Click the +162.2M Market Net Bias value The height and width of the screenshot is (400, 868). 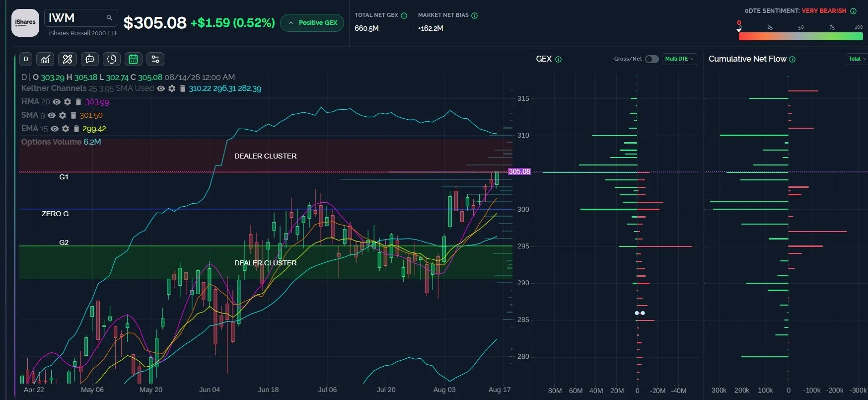pos(431,28)
